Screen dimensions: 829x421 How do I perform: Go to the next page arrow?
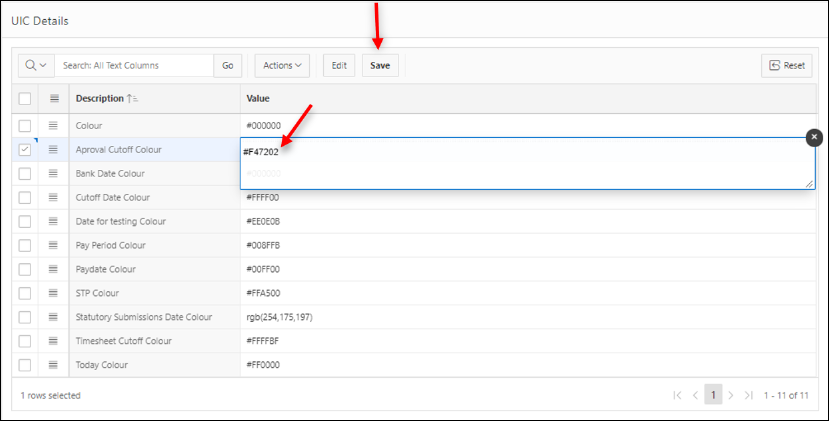pos(731,395)
